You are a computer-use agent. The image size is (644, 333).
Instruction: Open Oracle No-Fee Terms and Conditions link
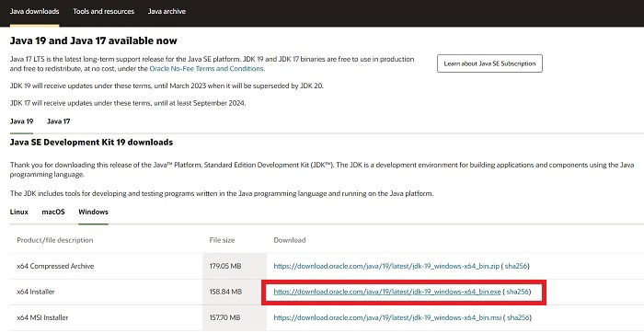(207, 69)
